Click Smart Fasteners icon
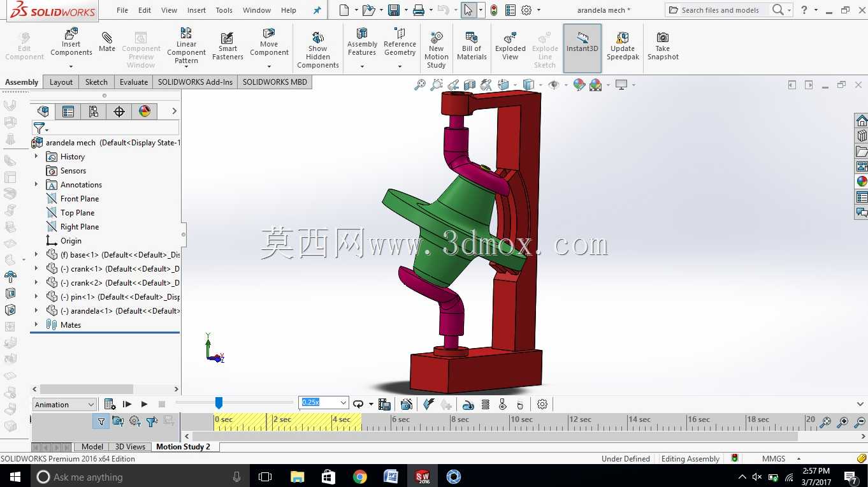Viewport: 868px width, 487px height. tap(228, 46)
